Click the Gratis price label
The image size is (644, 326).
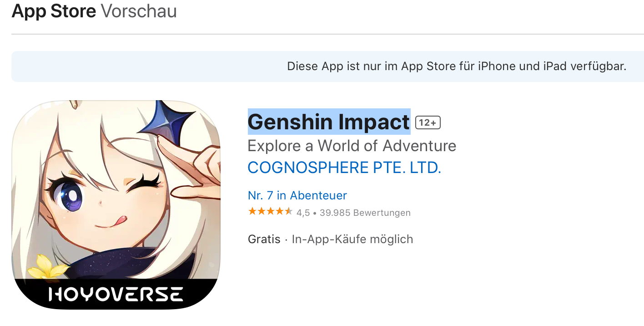coord(264,239)
